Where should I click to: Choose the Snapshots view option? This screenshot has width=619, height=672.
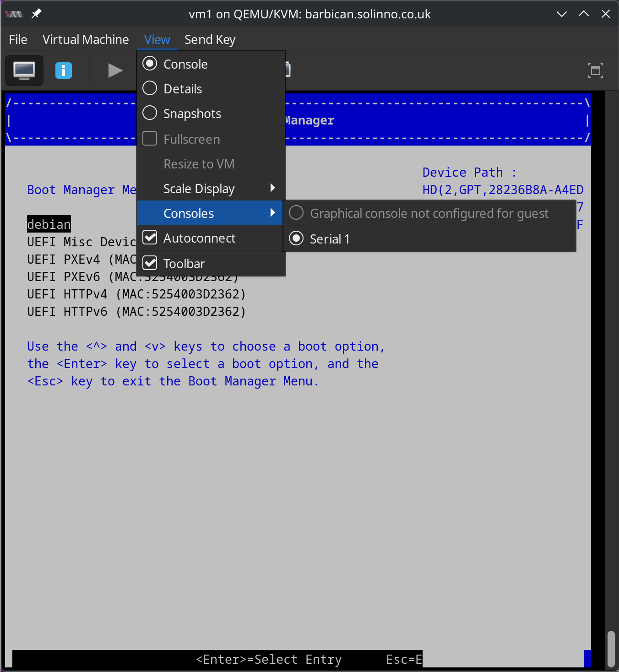192,113
